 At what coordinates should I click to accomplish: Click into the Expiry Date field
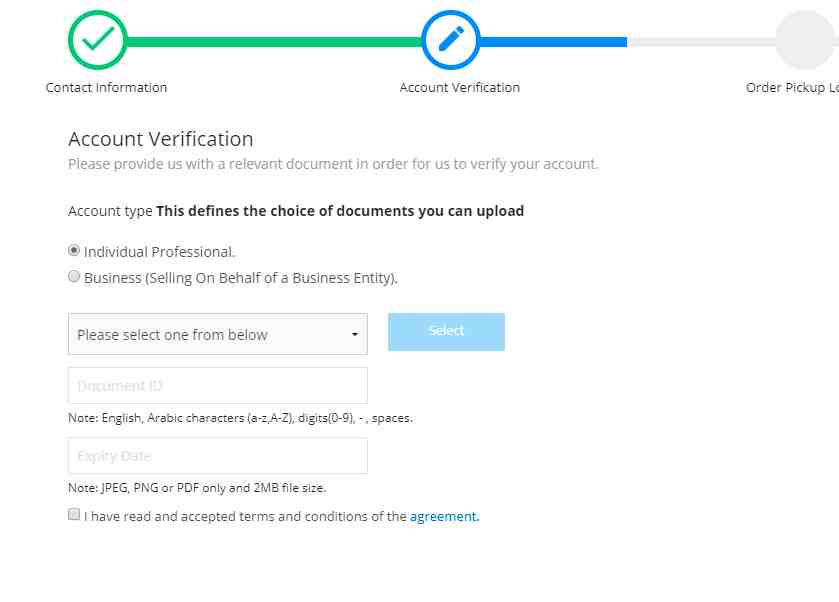tap(217, 456)
